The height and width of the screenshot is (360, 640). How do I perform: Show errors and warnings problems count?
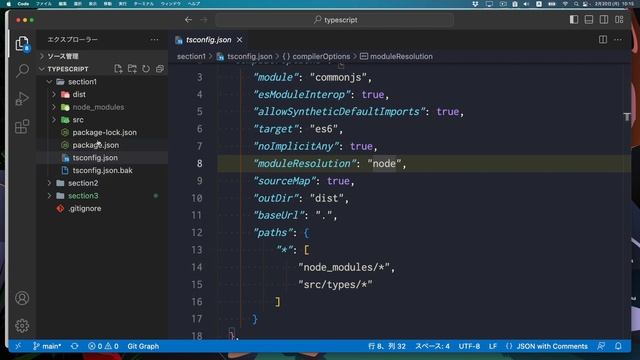click(x=103, y=346)
